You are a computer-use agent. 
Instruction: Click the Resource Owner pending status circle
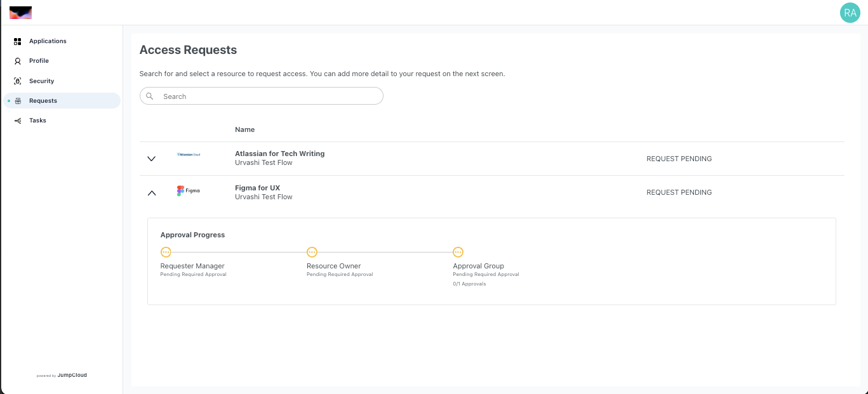pyautogui.click(x=312, y=252)
